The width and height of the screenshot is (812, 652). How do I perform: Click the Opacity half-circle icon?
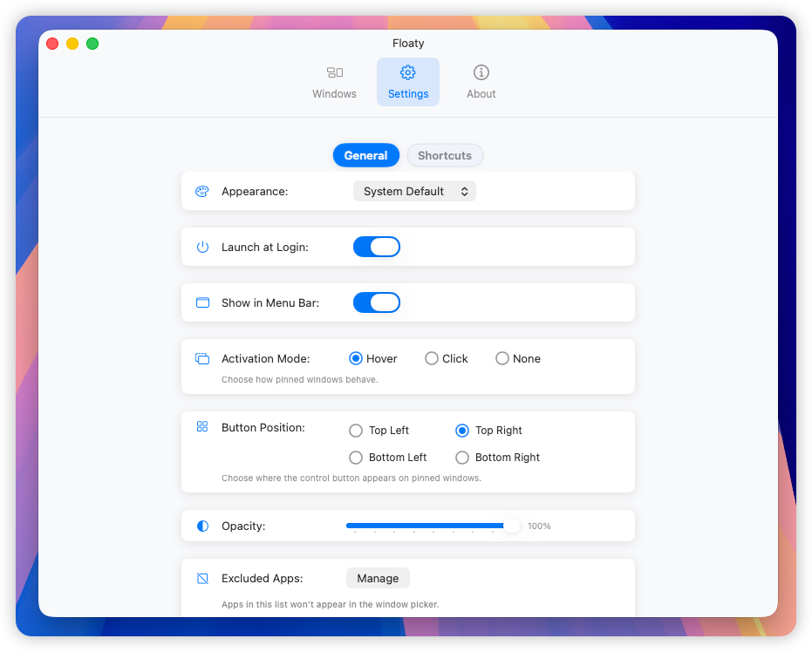click(202, 526)
